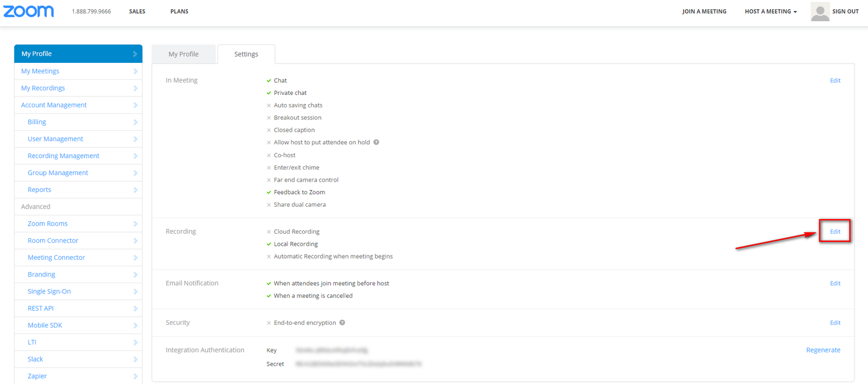
Task: Open Slack integration page
Action: pos(35,359)
